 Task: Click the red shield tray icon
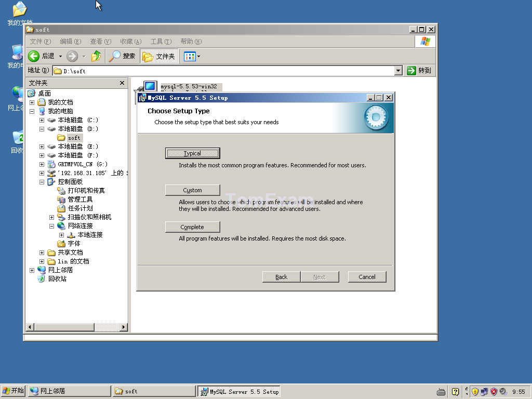494,392
